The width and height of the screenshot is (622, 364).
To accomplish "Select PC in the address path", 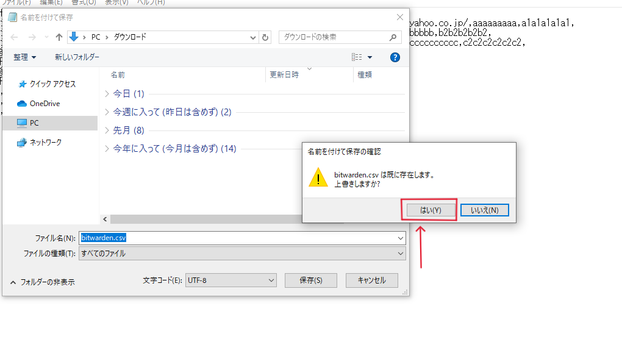I will [96, 37].
